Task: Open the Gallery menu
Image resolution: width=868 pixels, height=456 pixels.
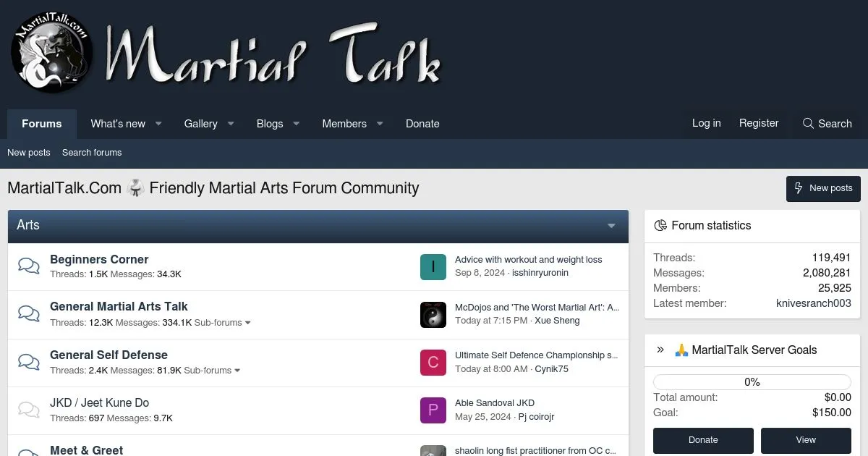Action: [200, 124]
